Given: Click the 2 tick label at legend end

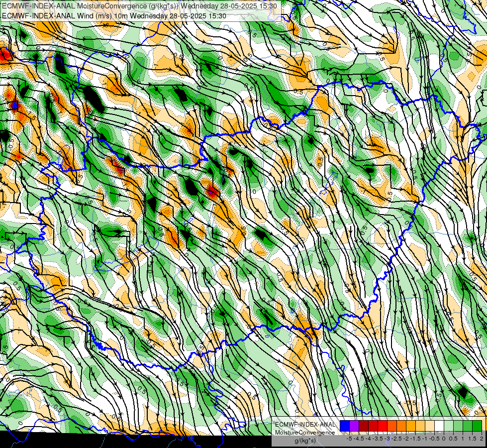Looking at the screenshot, I should (x=482, y=439).
